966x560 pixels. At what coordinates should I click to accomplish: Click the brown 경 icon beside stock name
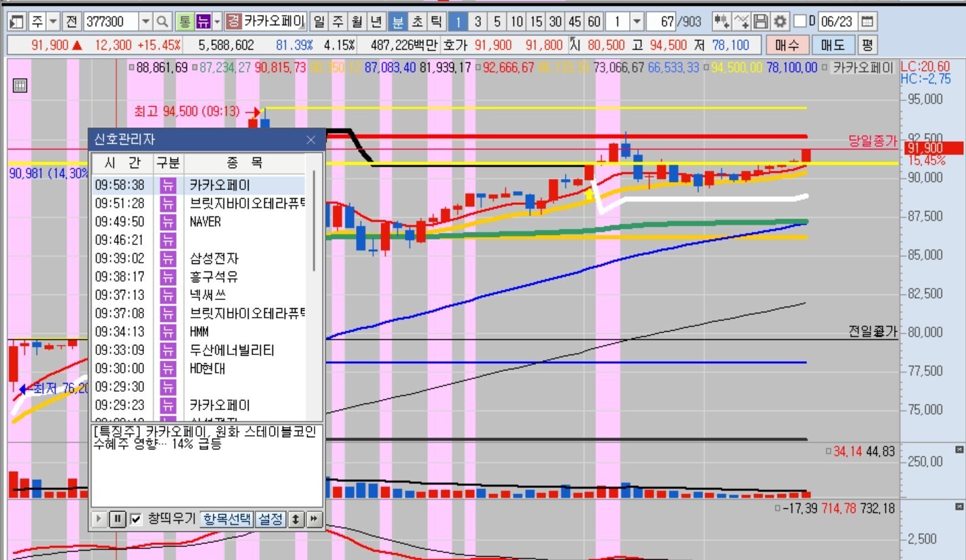point(234,22)
